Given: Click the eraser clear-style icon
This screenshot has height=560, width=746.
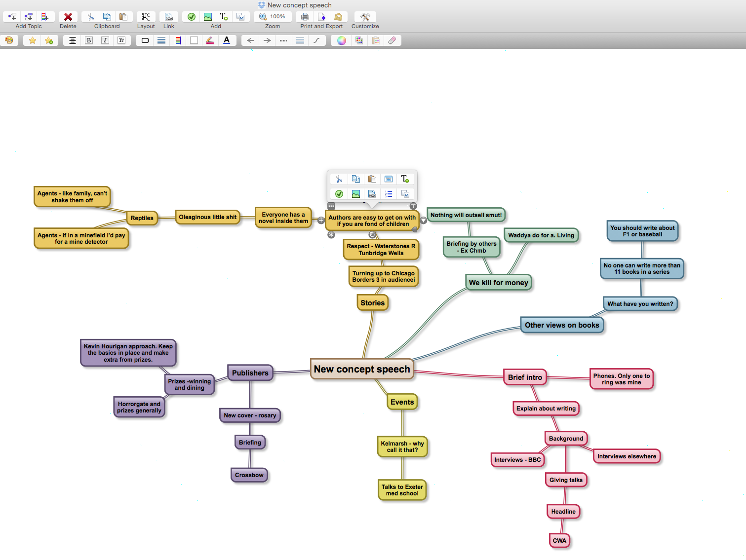Looking at the screenshot, I should click(392, 40).
